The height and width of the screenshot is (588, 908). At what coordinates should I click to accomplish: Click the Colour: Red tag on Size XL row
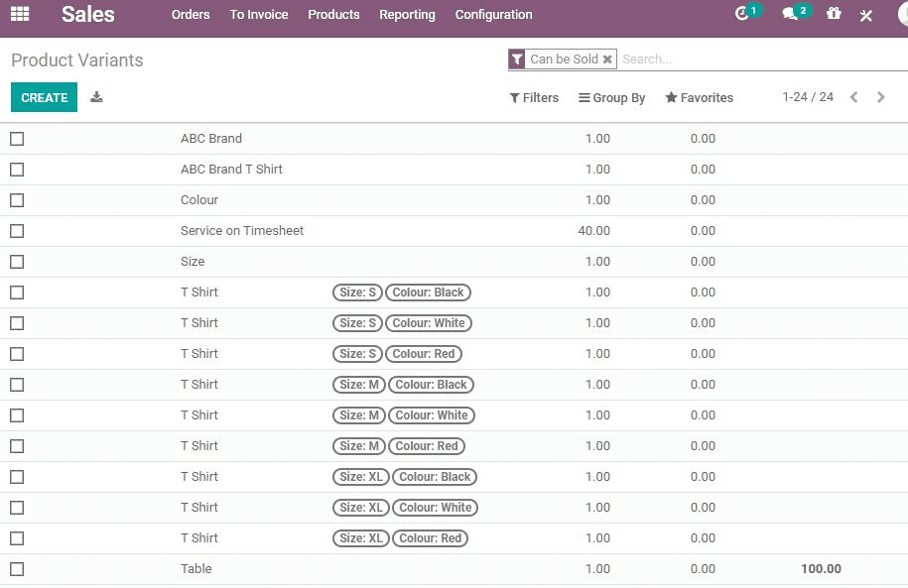(431, 538)
